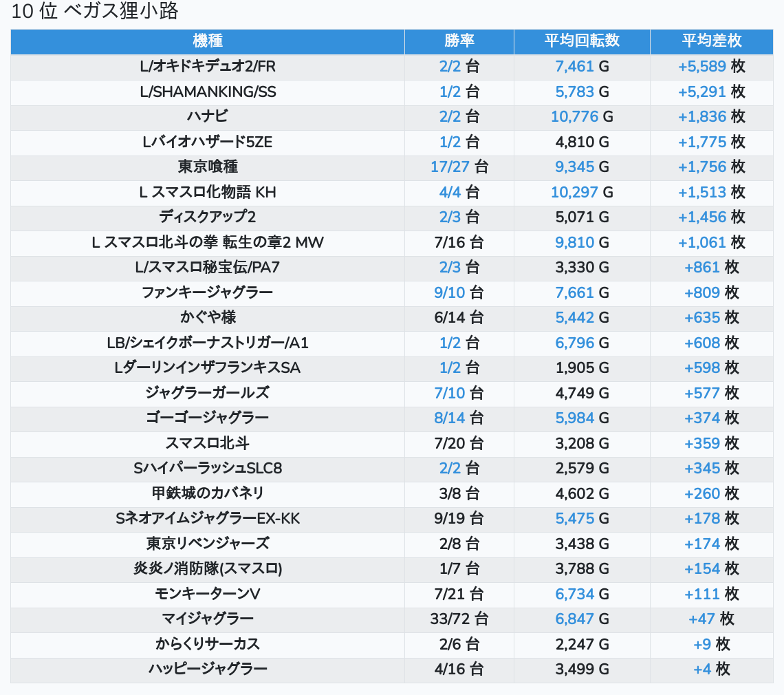Screen dimensions: 784x695
Task: Select L スマスロ化物語 KH machine name
Action: coord(208,193)
